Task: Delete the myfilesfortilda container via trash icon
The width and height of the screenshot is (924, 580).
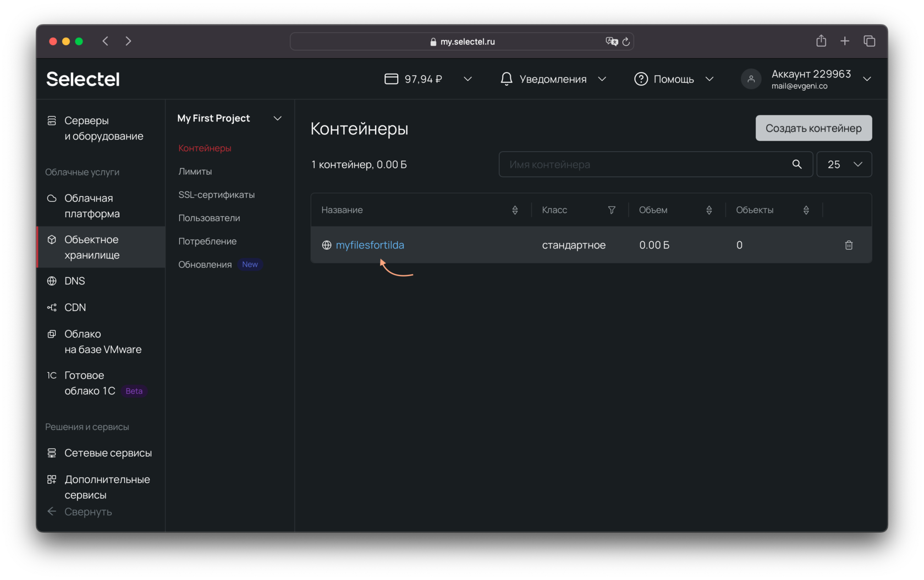Action: click(x=849, y=245)
